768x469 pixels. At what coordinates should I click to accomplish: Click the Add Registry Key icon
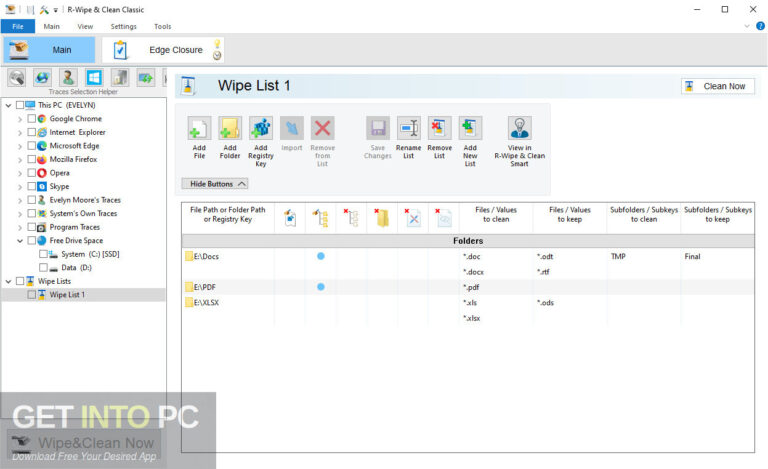point(261,128)
